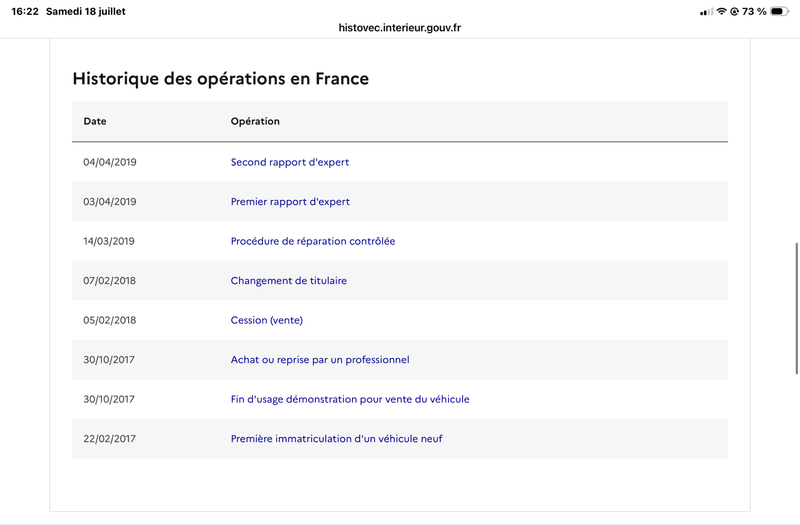Click the Cession (vente) link
Viewport: 800px width, 525px height.
(x=267, y=320)
